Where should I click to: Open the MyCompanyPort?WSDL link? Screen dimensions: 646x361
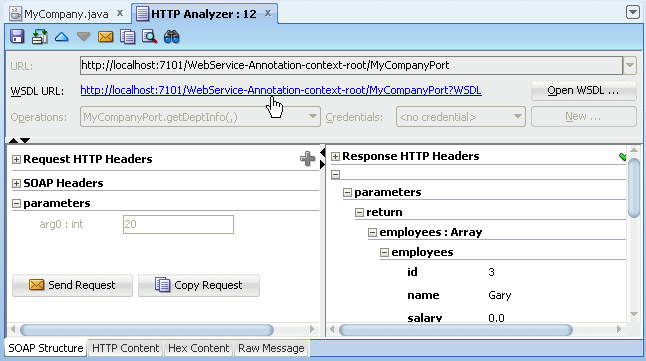281,90
